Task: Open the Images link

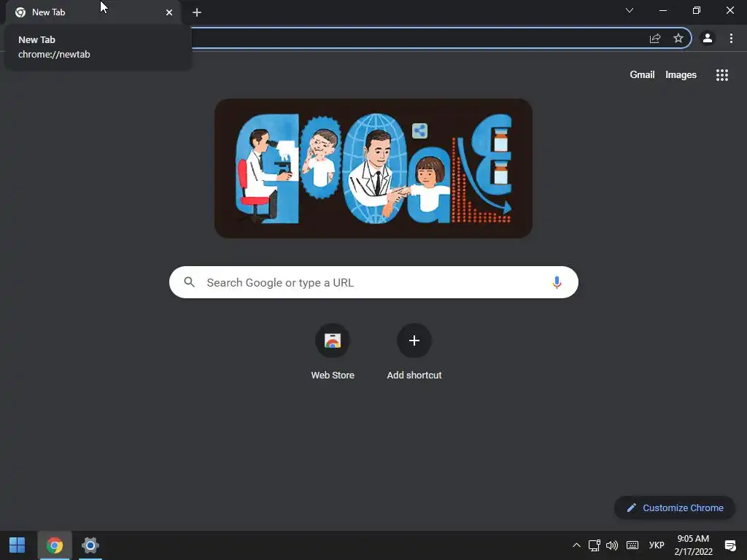Action: coord(681,75)
